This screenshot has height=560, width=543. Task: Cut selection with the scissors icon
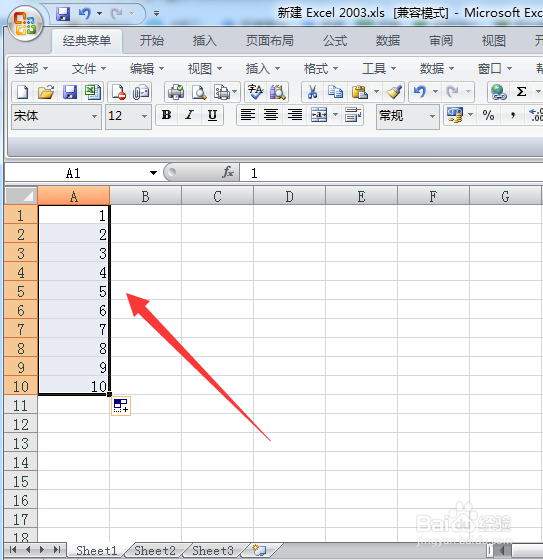(x=313, y=92)
